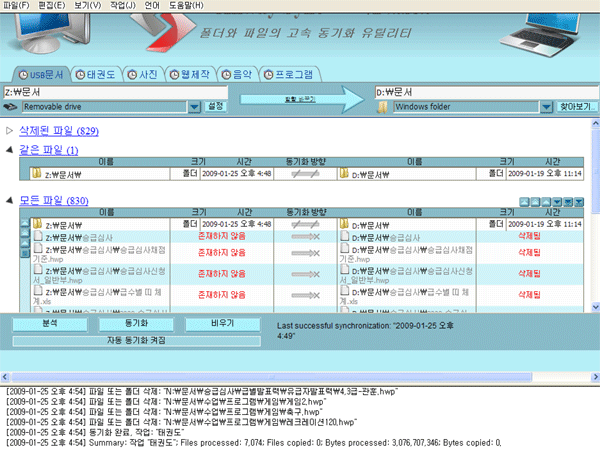Click the 찾아보기 browse button
This screenshot has width=600, height=452.
(577, 106)
